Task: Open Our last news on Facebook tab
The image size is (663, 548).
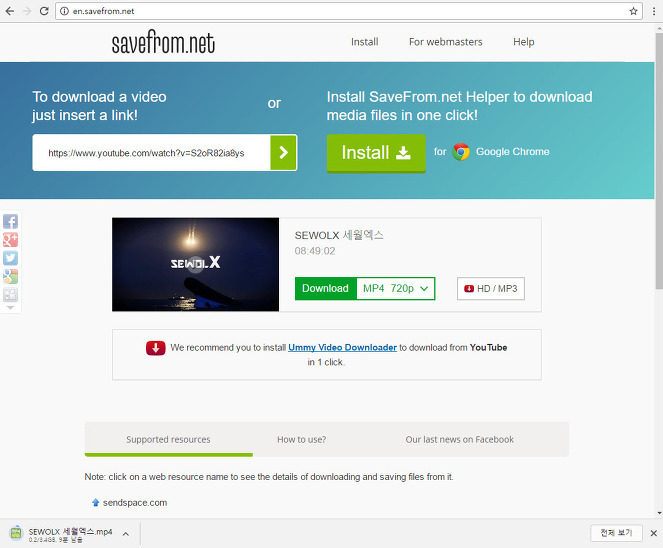Action: point(460,439)
